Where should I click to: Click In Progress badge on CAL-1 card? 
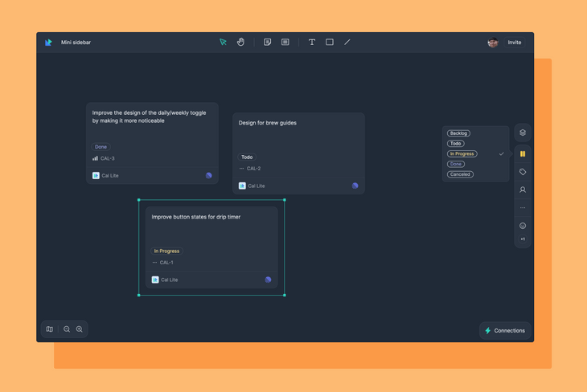coord(166,251)
